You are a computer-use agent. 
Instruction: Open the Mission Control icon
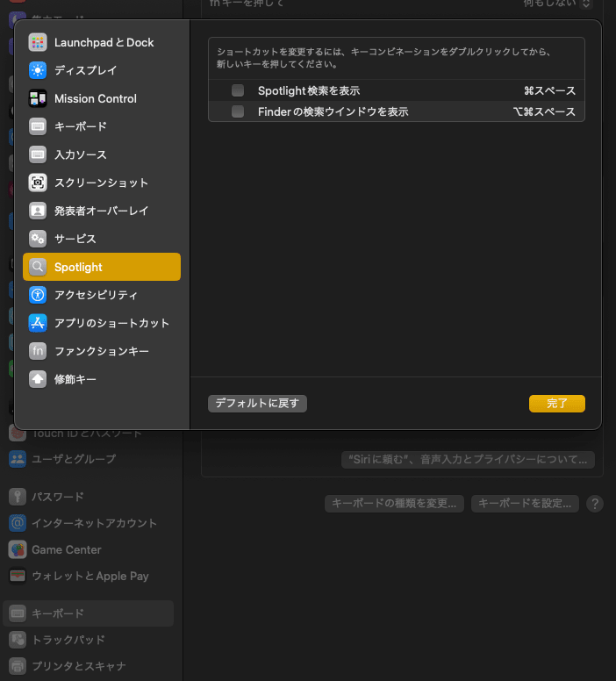38,98
